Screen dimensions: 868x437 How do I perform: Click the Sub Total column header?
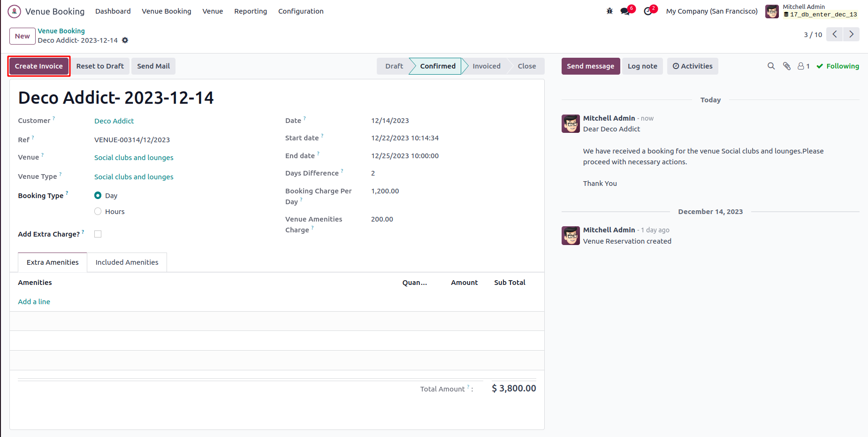(510, 283)
